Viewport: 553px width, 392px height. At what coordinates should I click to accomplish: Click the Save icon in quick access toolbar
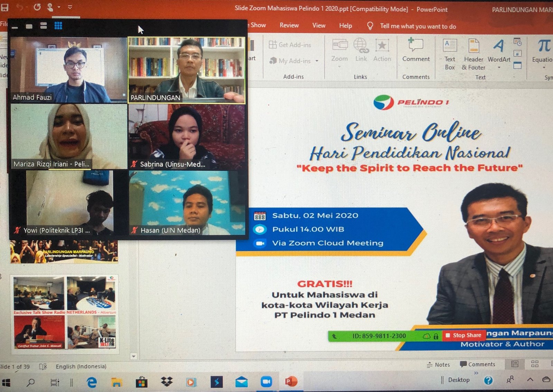point(4,7)
